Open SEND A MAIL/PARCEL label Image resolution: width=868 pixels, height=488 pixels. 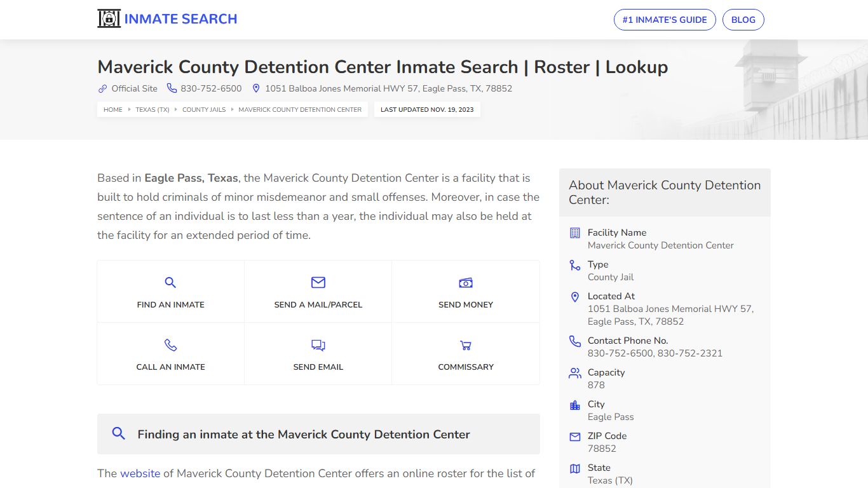pos(318,305)
